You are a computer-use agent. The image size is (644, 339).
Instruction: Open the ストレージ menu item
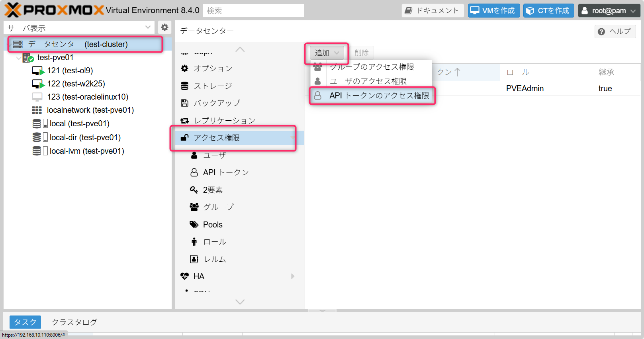(x=240, y=86)
